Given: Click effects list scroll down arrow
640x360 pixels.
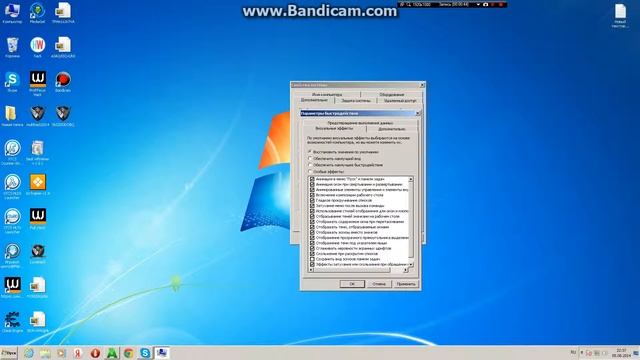Looking at the screenshot, I should coord(411,264).
